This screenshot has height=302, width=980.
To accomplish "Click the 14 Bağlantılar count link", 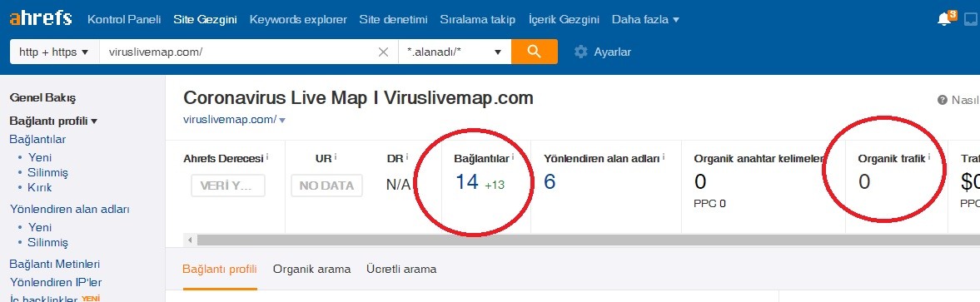I will [x=467, y=181].
